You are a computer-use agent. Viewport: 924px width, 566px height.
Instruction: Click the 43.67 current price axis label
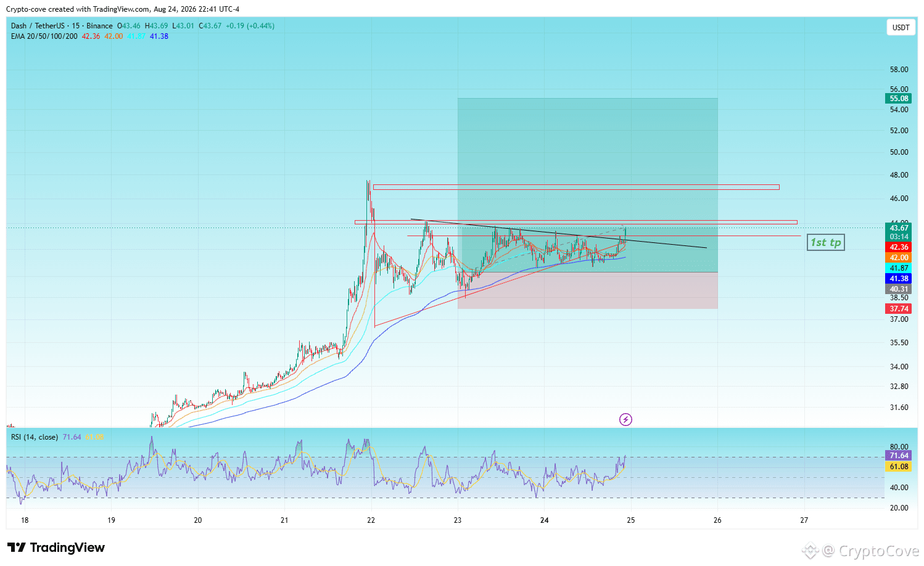click(899, 228)
